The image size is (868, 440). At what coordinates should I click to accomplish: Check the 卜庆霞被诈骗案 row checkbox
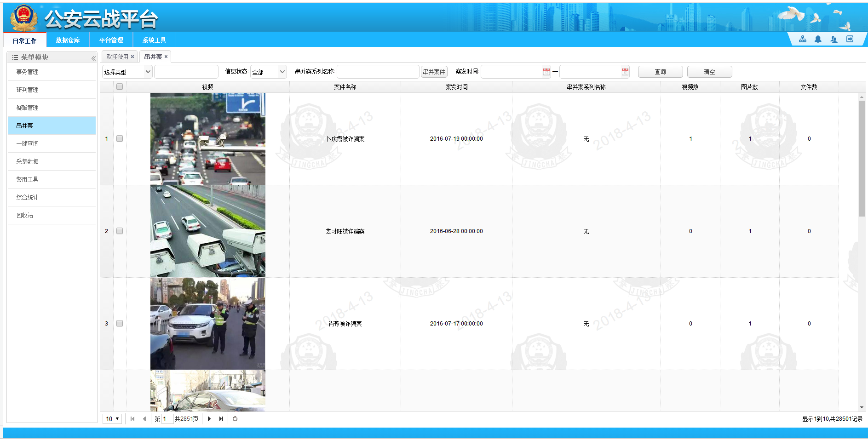coord(120,138)
